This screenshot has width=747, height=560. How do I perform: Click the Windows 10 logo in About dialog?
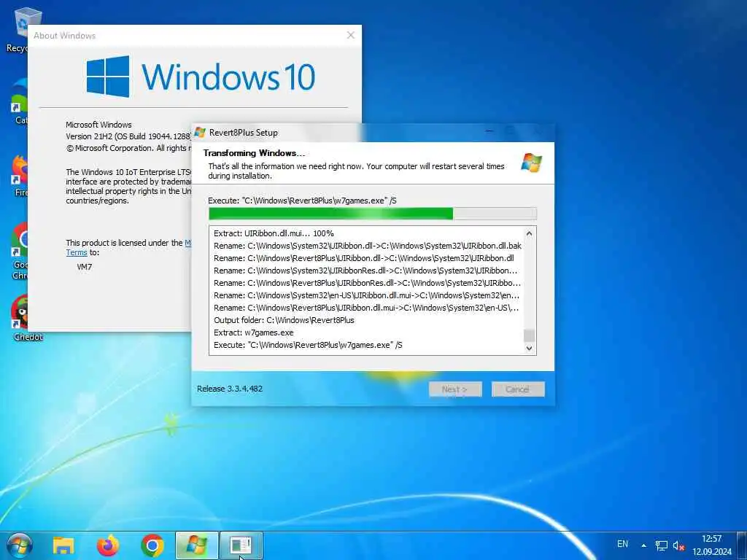201,76
